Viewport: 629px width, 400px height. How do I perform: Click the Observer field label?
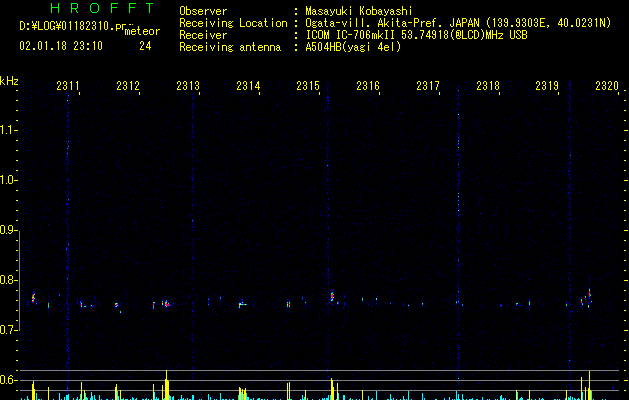[x=203, y=11]
